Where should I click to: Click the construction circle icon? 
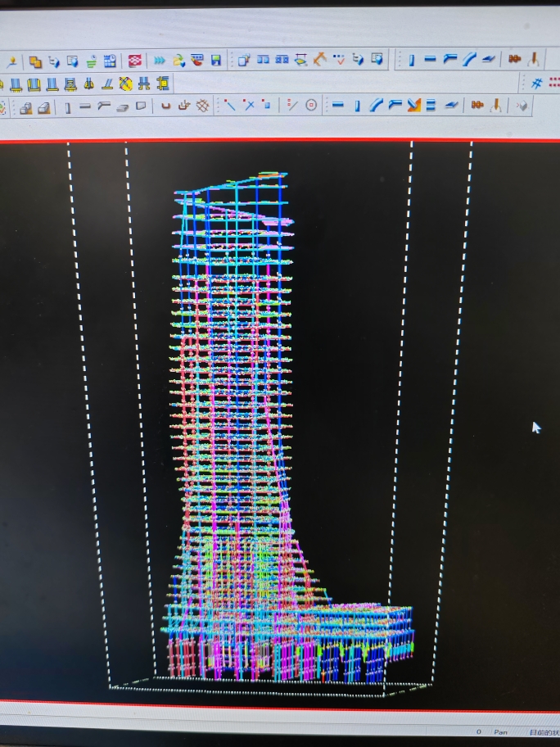click(311, 105)
